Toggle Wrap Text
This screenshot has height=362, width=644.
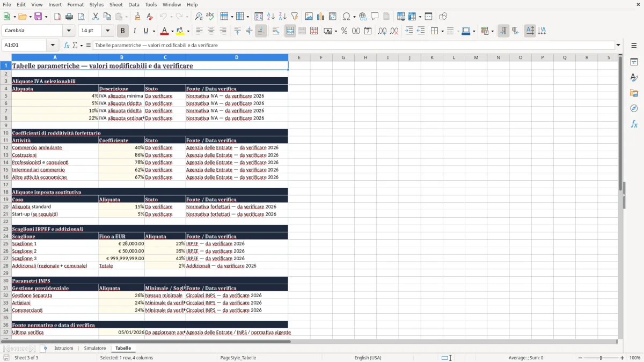[276, 31]
